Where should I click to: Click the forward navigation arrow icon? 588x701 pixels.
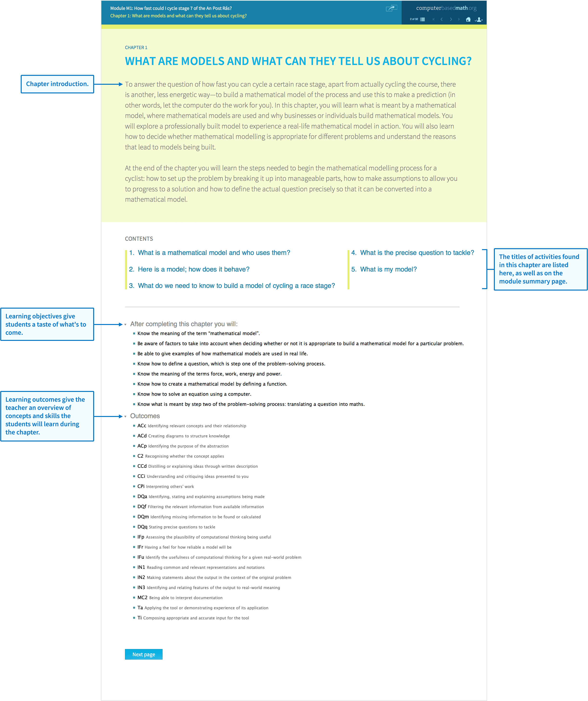[450, 19]
